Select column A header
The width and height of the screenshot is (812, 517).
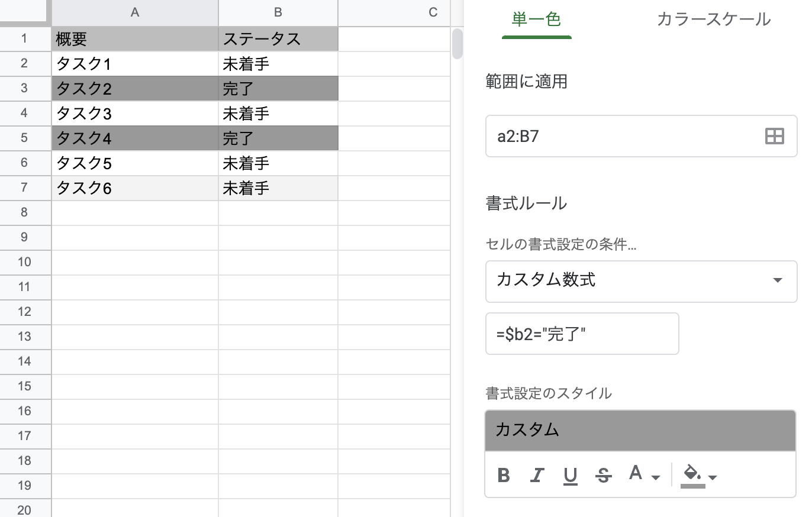tap(135, 12)
